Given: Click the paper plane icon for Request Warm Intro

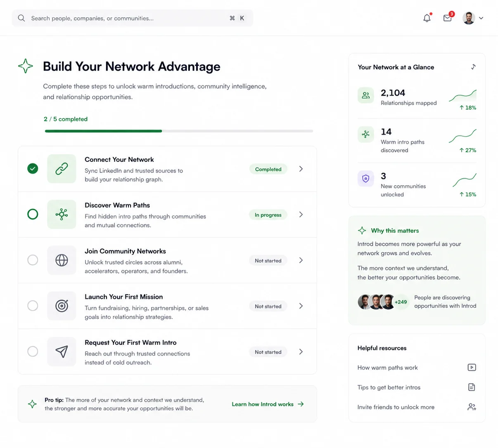Looking at the screenshot, I should (62, 352).
